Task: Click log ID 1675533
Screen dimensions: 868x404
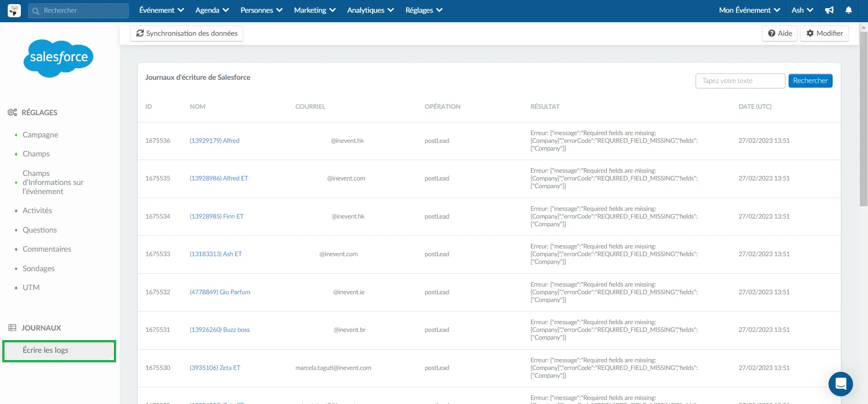Action: pyautogui.click(x=157, y=254)
